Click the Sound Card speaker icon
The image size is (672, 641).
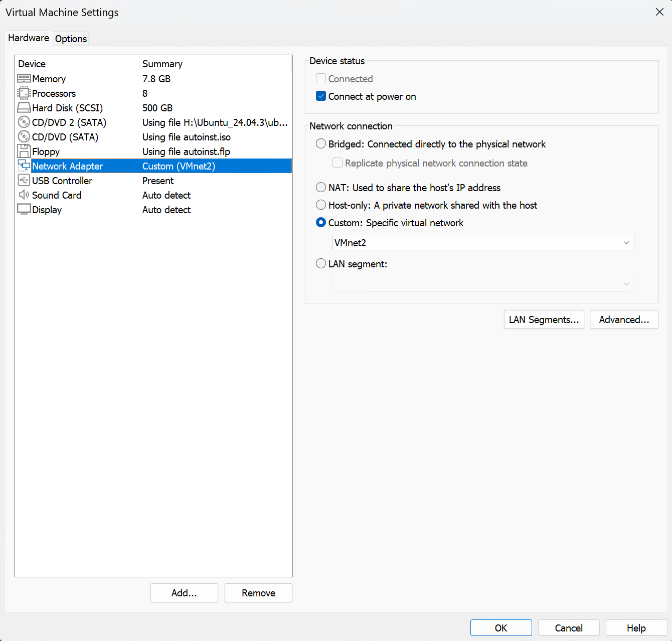[24, 195]
